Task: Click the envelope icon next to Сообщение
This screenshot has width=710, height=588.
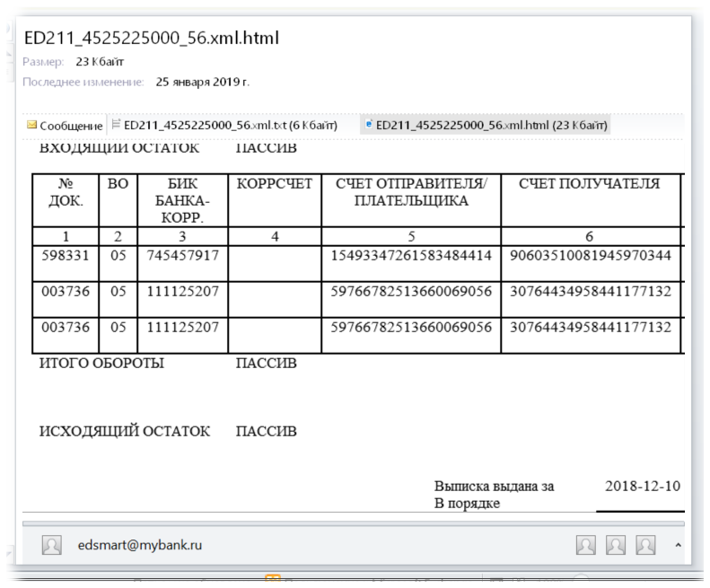Action: (31, 126)
